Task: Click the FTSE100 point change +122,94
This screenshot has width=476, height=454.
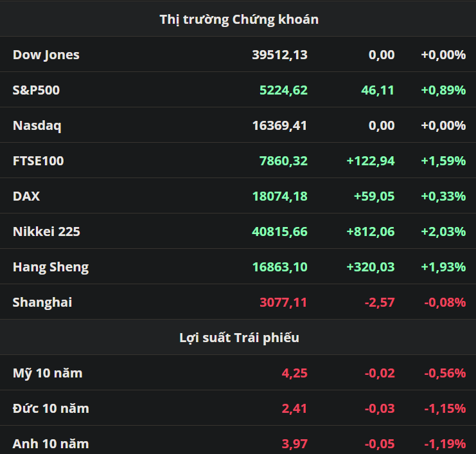Action: pyautogui.click(x=371, y=161)
